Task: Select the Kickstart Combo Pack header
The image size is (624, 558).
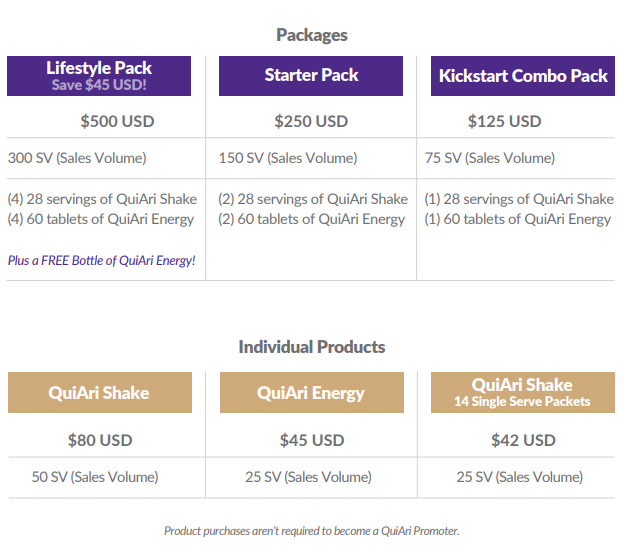Action: pyautogui.click(x=523, y=76)
